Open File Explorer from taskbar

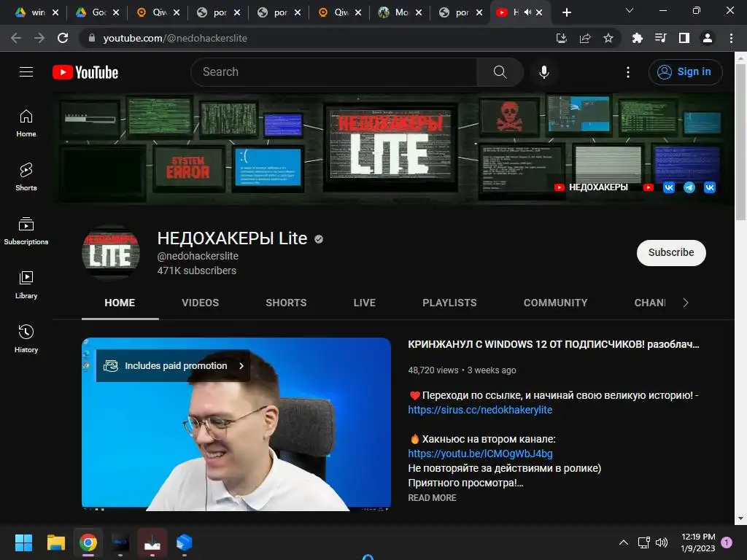55,542
